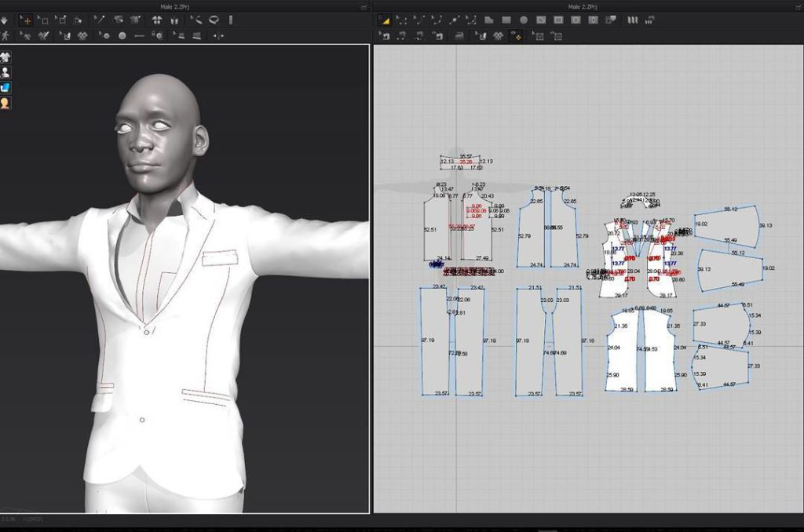Activate the Edit Pattern yellow triangle tool

click(385, 20)
